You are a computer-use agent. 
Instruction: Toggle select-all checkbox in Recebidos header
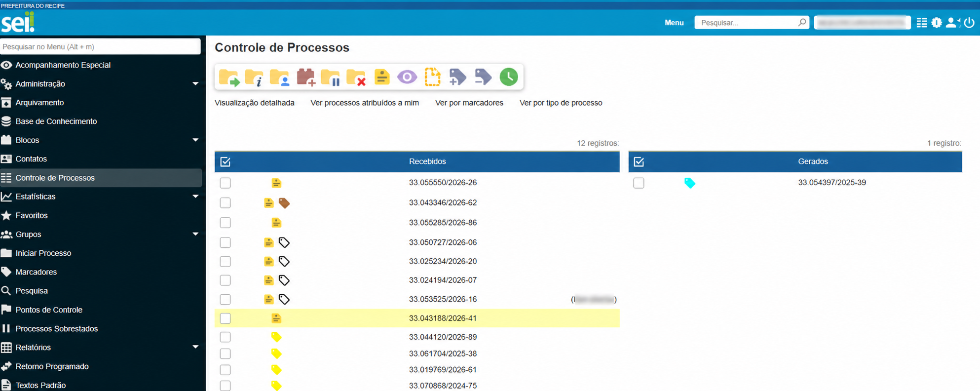(226, 162)
